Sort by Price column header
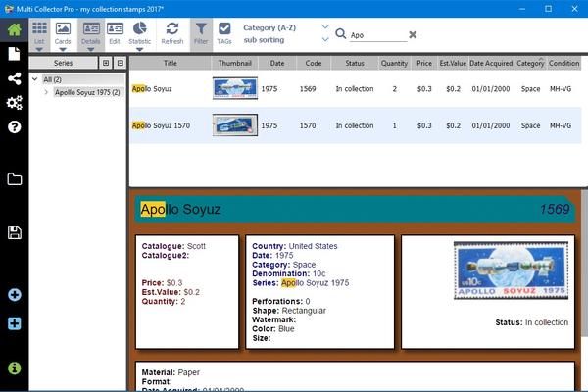The height and width of the screenshot is (392, 588). [424, 63]
